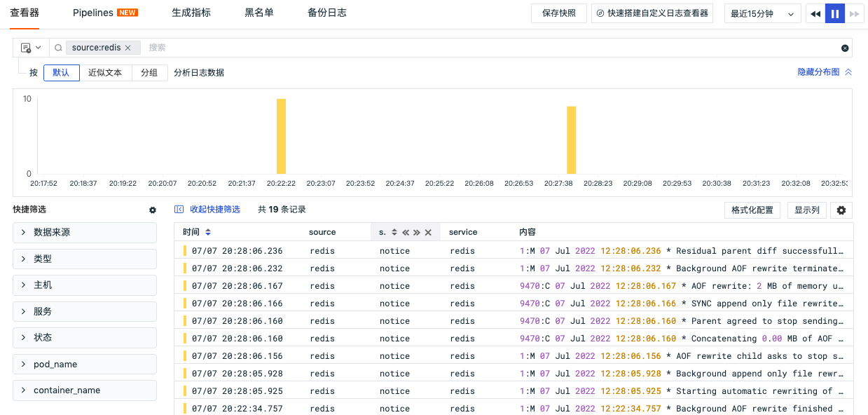The height and width of the screenshot is (415, 868).
Task: Click the 共 19 条记录 record count
Action: point(282,210)
